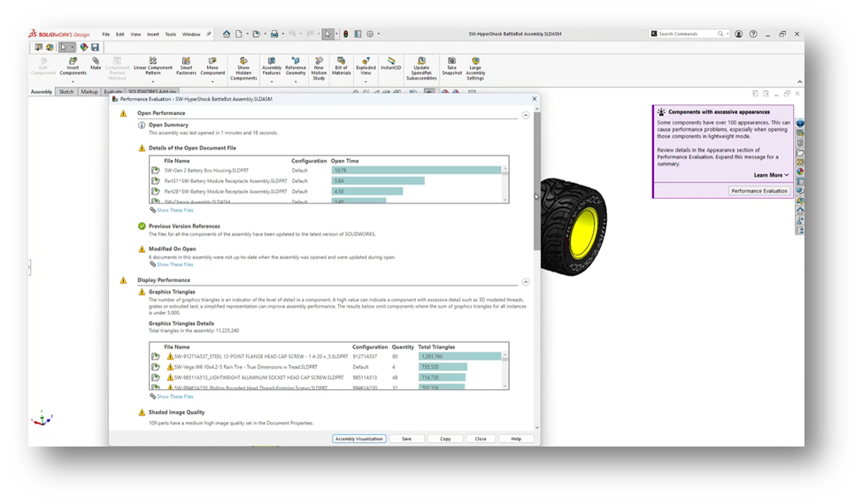Click Update SpeedPak Subassemblies tool
The width and height of the screenshot is (862, 504).
(x=421, y=69)
